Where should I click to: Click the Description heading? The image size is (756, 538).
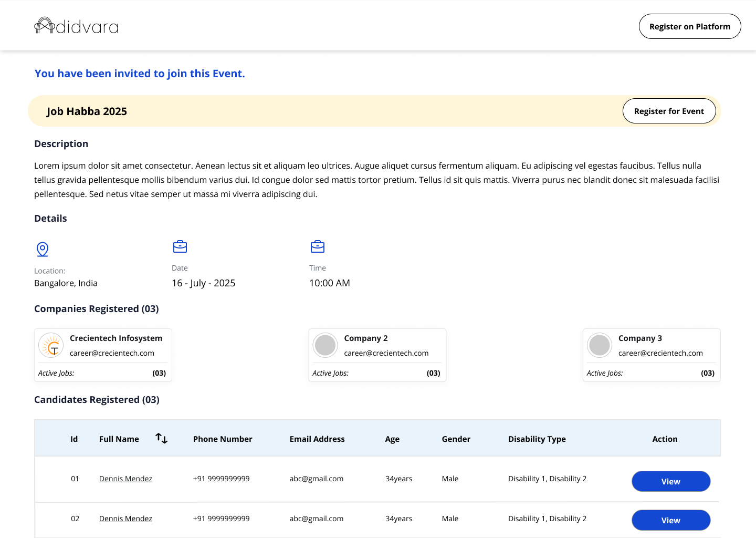point(61,144)
